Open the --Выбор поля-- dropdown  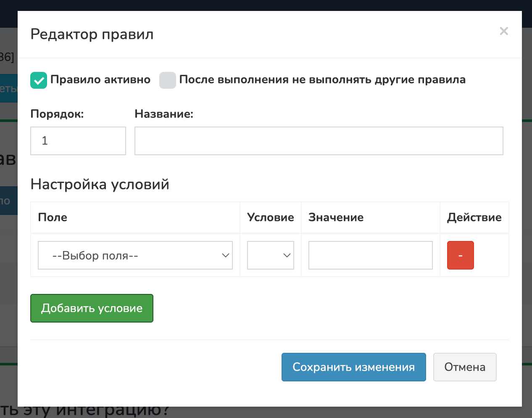pyautogui.click(x=135, y=255)
